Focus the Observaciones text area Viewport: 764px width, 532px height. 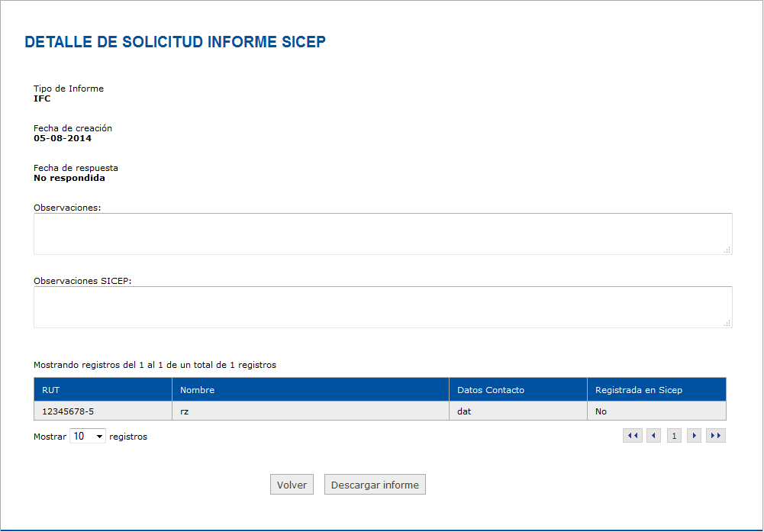382,234
